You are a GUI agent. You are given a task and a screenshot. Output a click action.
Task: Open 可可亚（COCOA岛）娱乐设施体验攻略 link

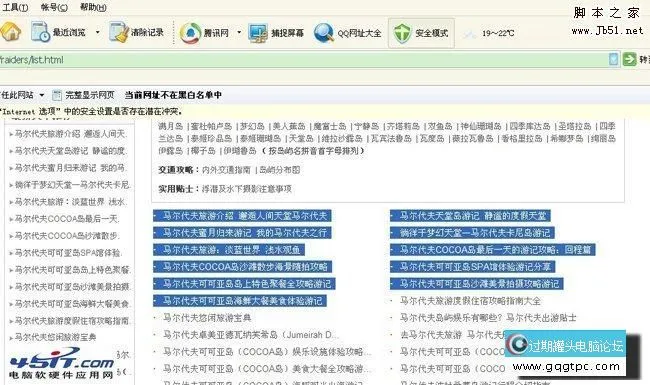[267, 352]
